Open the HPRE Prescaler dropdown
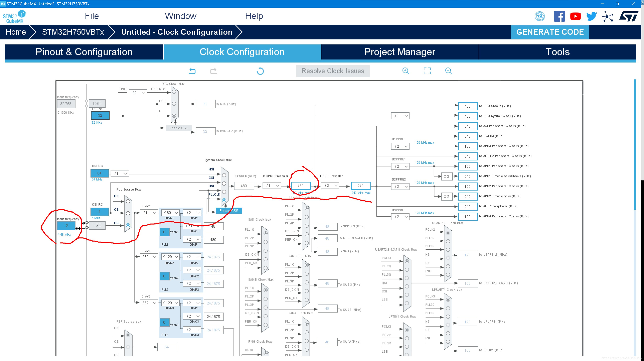644x361 pixels. (330, 186)
